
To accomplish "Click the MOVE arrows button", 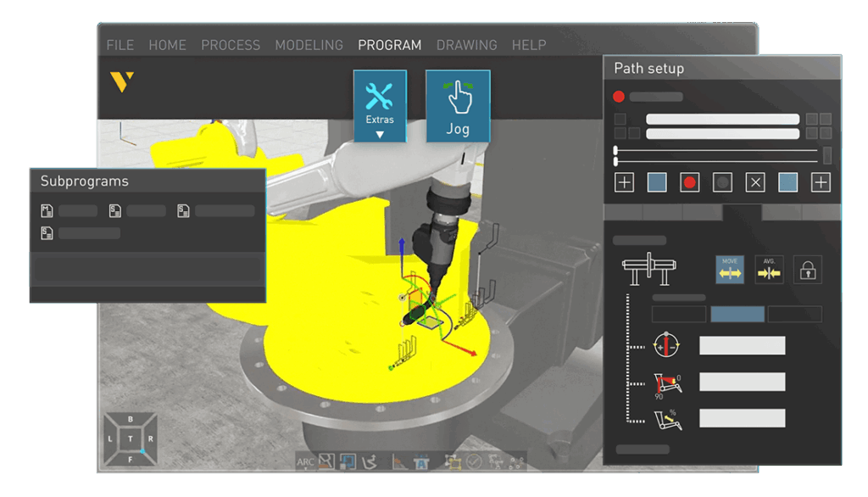I will point(730,269).
